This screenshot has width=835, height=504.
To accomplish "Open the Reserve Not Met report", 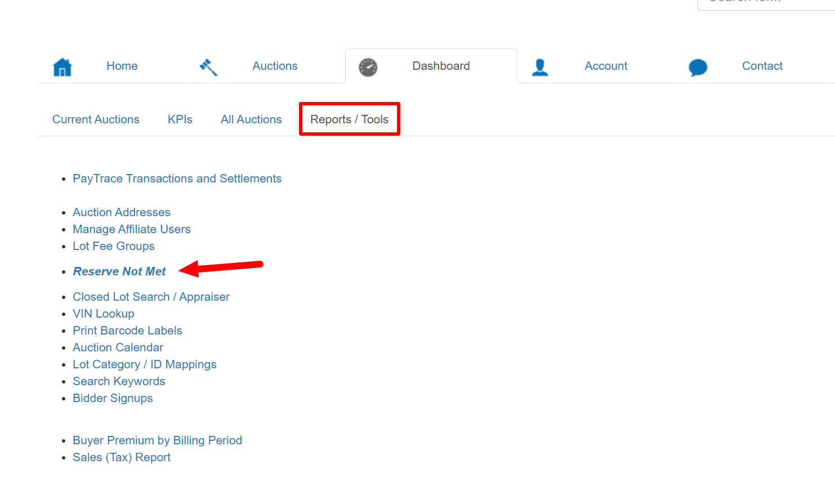I will coord(119,271).
